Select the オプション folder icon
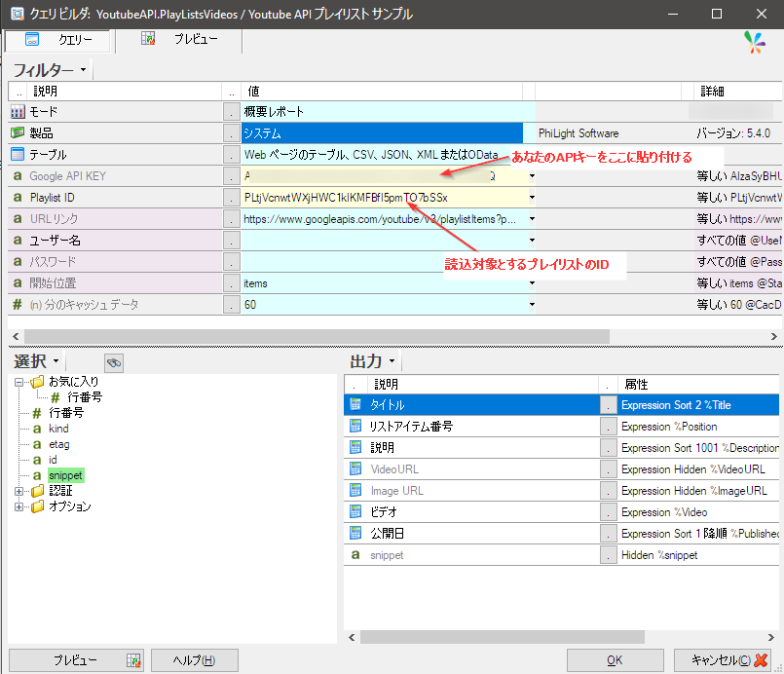This screenshot has height=674, width=784. click(x=38, y=507)
